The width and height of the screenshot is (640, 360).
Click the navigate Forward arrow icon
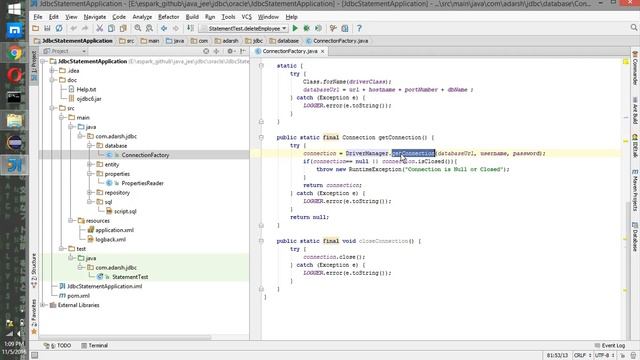[x=176, y=28]
